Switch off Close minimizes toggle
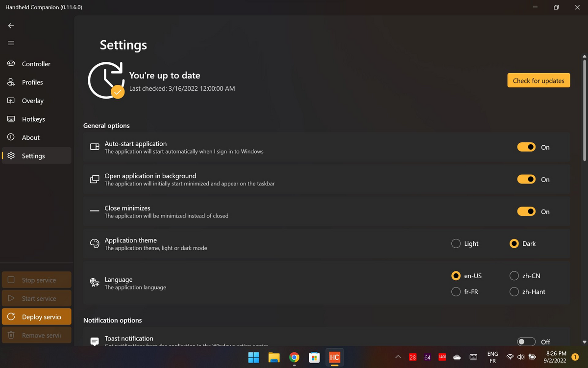Viewport: 588px width, 368px height. click(x=526, y=211)
